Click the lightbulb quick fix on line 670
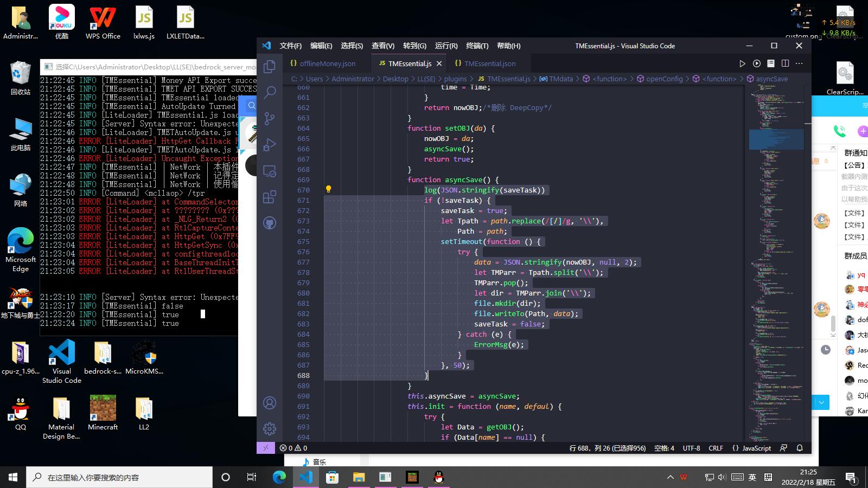 327,190
